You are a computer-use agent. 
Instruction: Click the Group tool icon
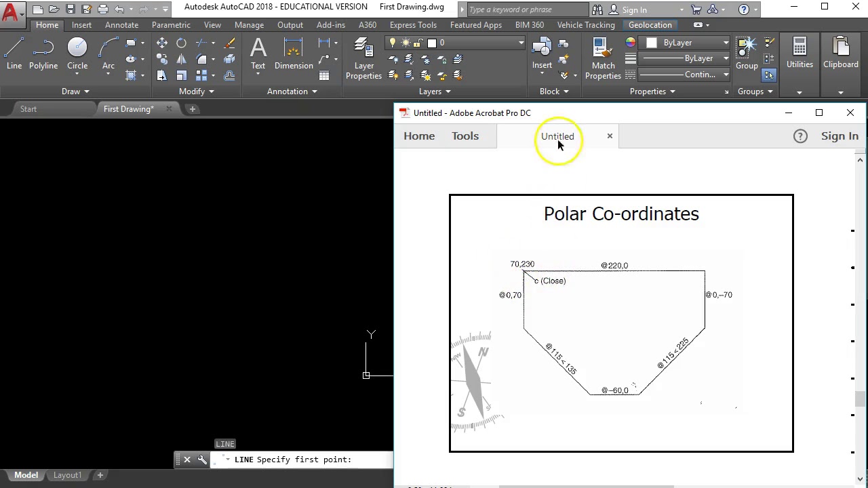click(x=747, y=54)
